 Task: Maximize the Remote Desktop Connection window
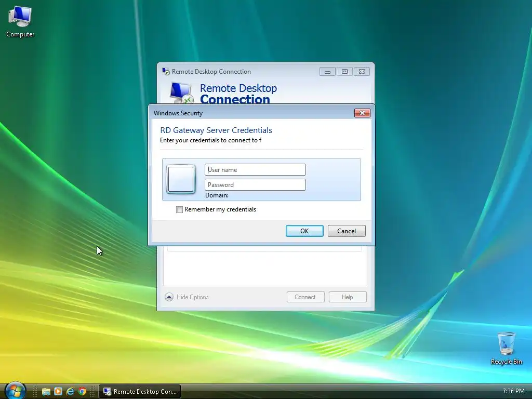(x=344, y=72)
